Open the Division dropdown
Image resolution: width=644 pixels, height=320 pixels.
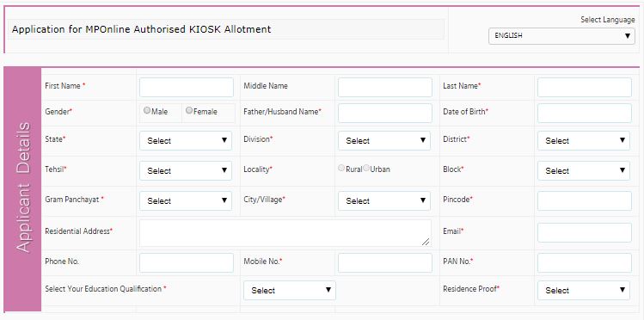tap(384, 140)
